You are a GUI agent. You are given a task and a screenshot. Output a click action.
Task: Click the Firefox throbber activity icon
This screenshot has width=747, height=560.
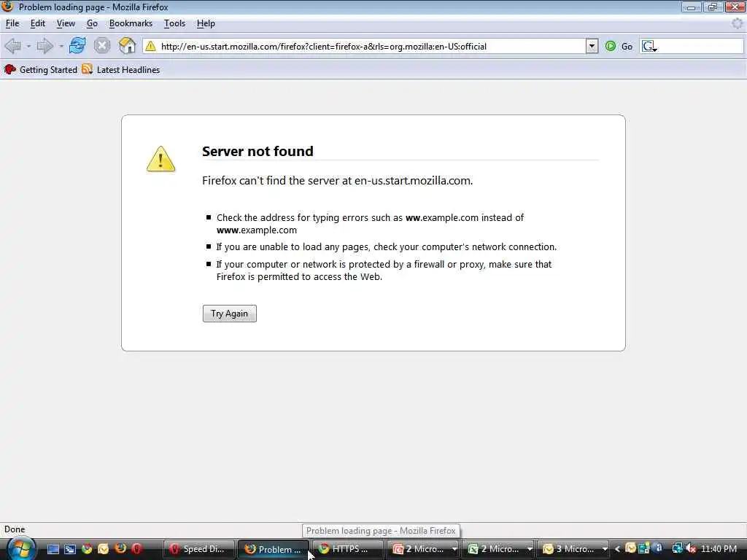pyautogui.click(x=737, y=23)
